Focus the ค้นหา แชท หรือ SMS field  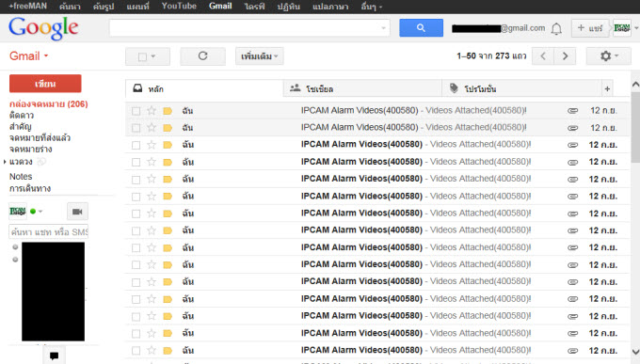[49, 231]
